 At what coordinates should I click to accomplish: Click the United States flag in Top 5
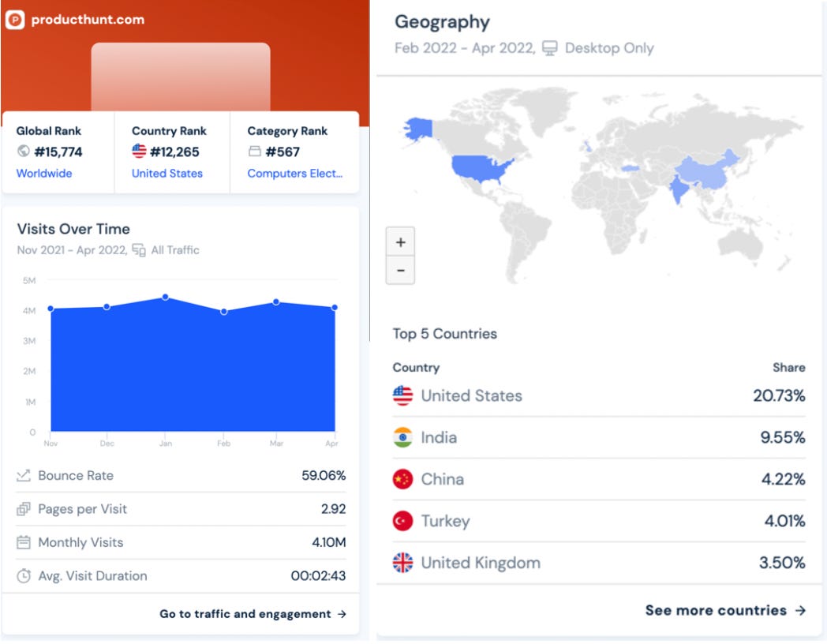(403, 396)
